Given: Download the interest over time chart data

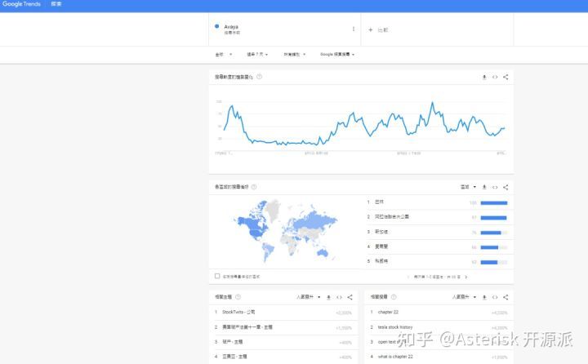Looking at the screenshot, I should [484, 77].
